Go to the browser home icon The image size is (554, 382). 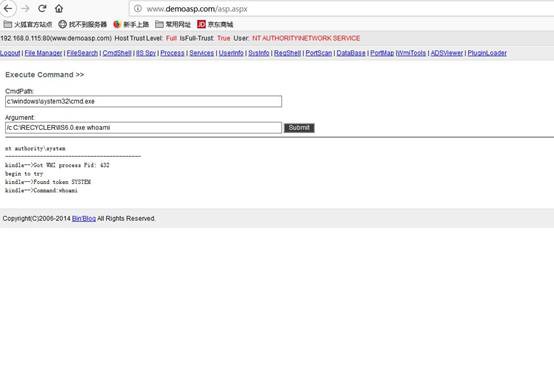pos(59,8)
